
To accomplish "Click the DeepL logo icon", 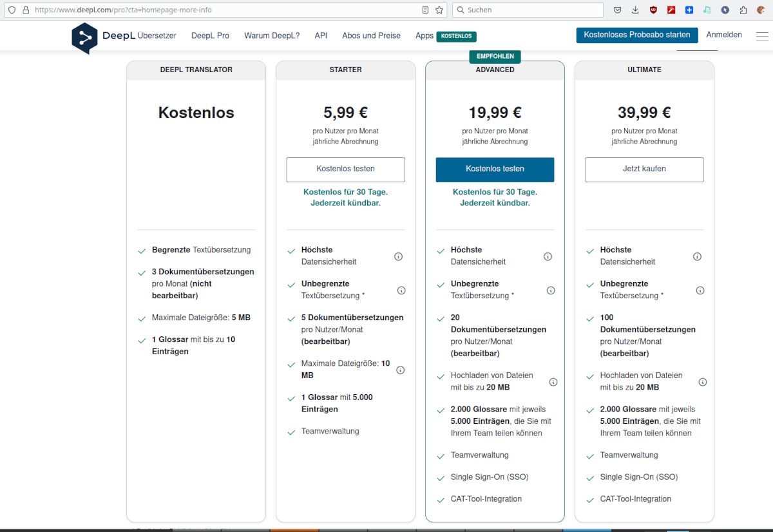I will coord(84,38).
